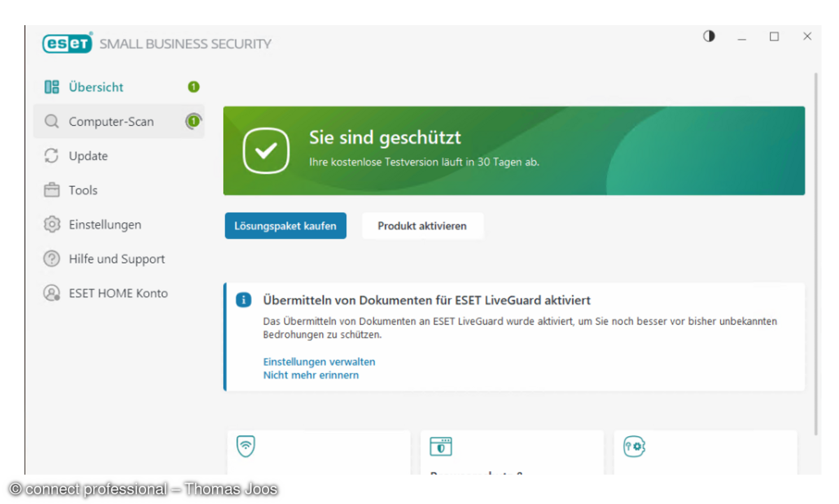The width and height of the screenshot is (839, 504).
Task: Click the blue info icon in notification
Action: tap(243, 301)
